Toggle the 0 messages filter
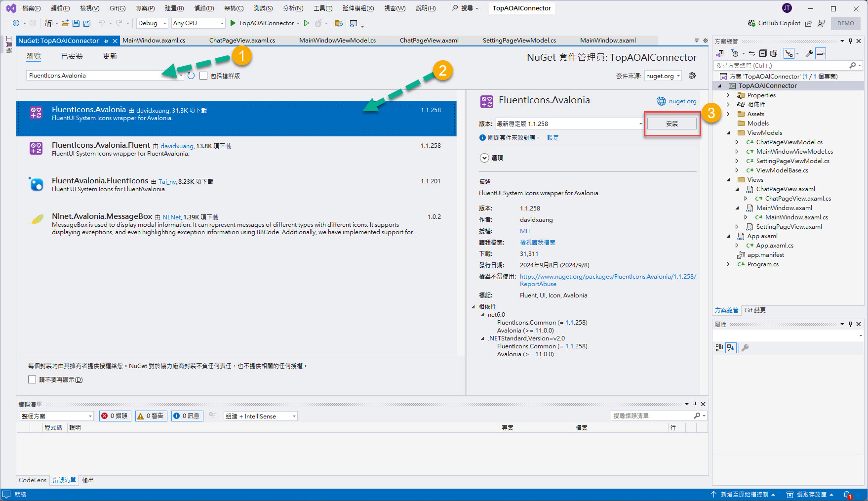 click(187, 416)
